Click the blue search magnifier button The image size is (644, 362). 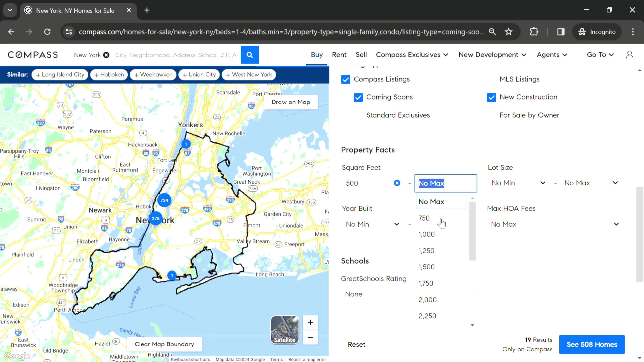pyautogui.click(x=250, y=55)
